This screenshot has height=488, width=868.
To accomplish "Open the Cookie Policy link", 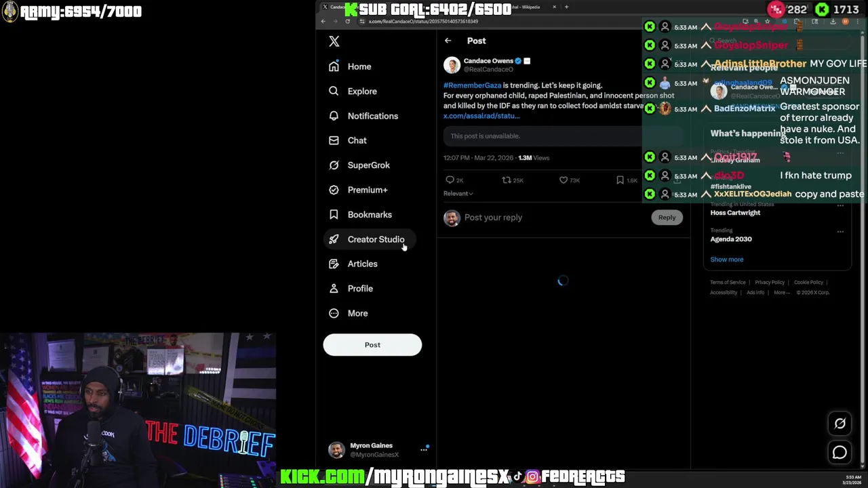I will (808, 283).
